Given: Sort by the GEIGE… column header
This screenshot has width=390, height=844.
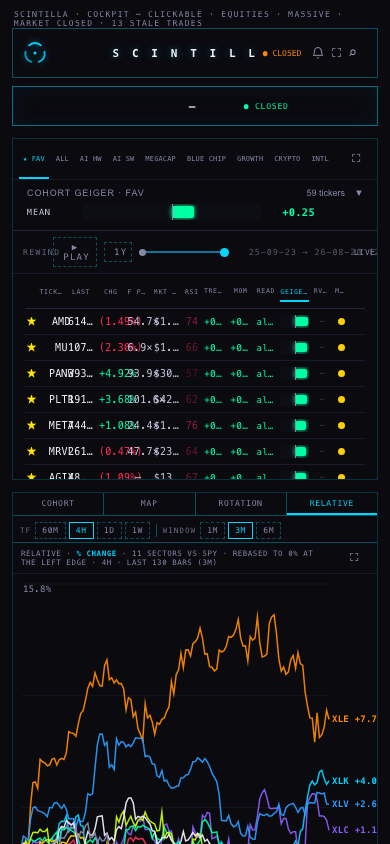Looking at the screenshot, I should (x=294, y=292).
